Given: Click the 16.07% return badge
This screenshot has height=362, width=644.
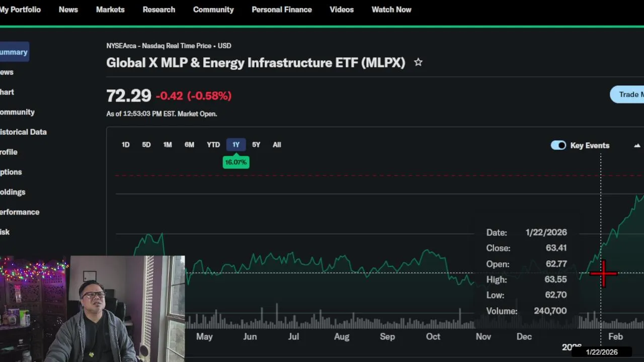Looking at the screenshot, I should point(236,162).
